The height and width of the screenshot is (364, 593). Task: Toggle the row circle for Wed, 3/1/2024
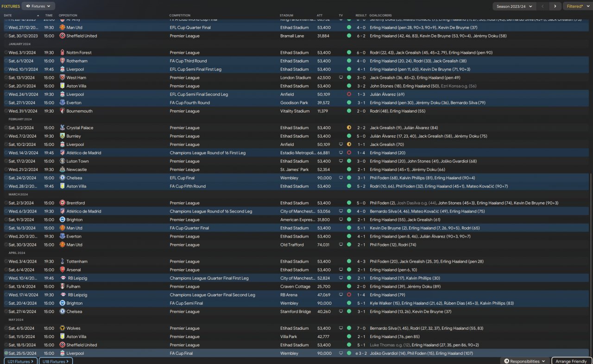(6, 53)
